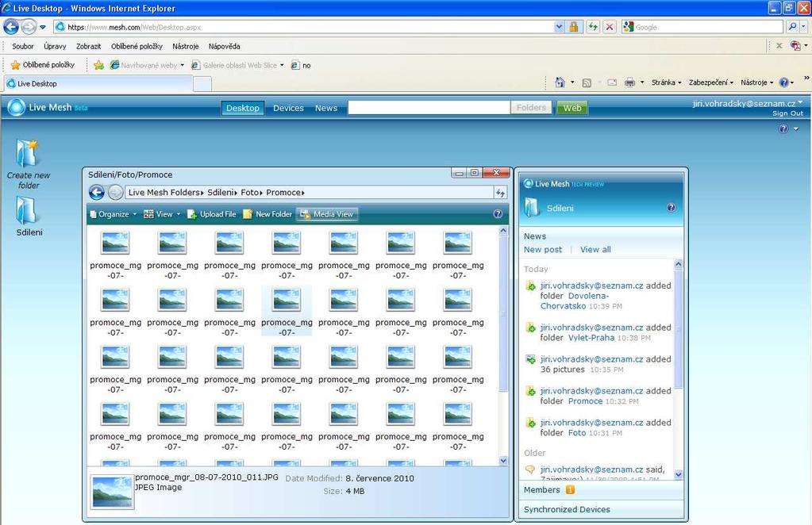The height and width of the screenshot is (525, 812).
Task: Click the new tab button
Action: click(x=202, y=84)
